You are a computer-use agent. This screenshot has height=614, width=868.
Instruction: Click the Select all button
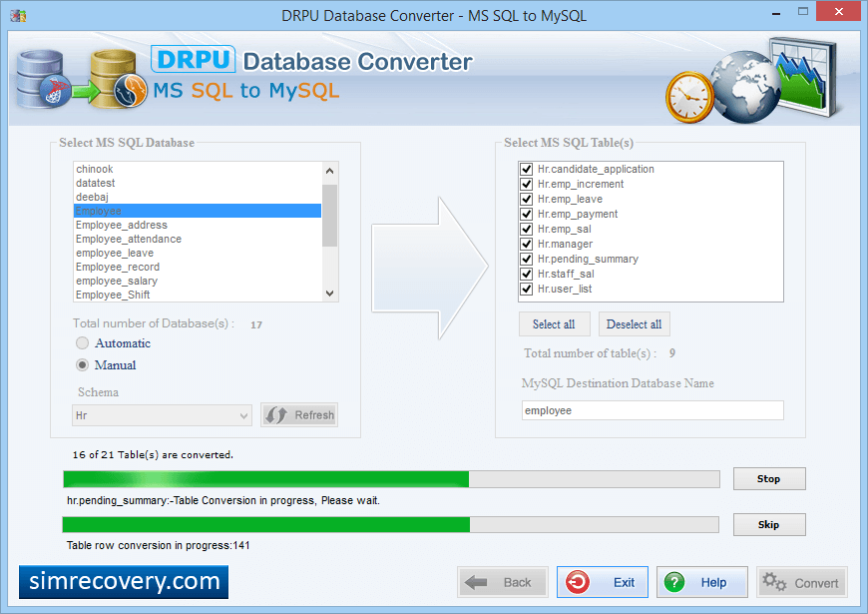point(554,324)
